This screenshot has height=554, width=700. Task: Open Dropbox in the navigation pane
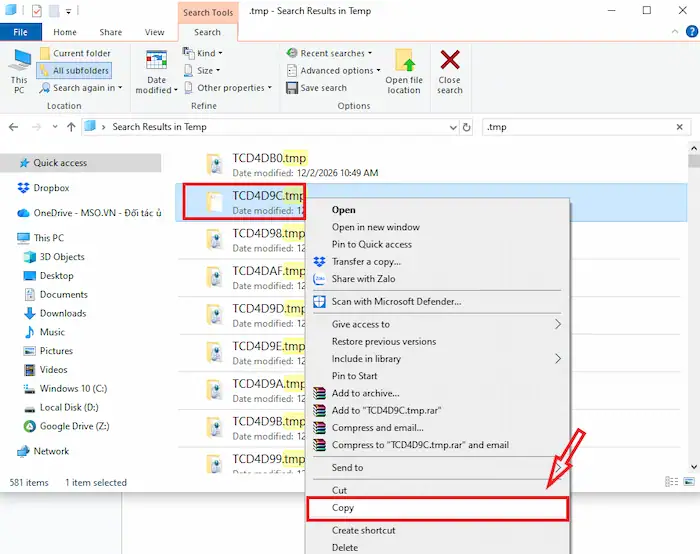coord(50,188)
